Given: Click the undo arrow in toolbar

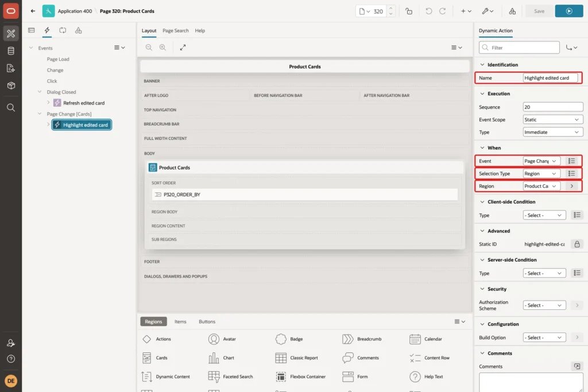Looking at the screenshot, I should click(428, 11).
